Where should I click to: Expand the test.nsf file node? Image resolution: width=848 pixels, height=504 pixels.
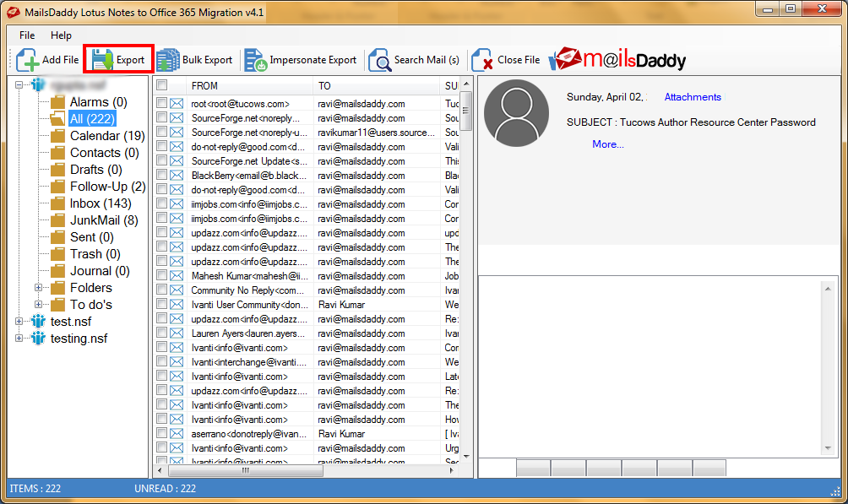point(19,321)
